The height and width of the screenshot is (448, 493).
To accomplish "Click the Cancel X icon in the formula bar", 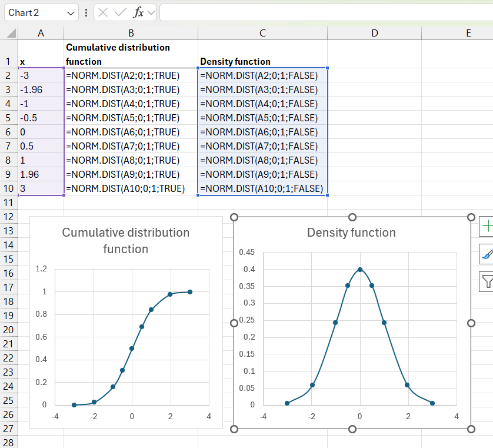I will click(103, 12).
